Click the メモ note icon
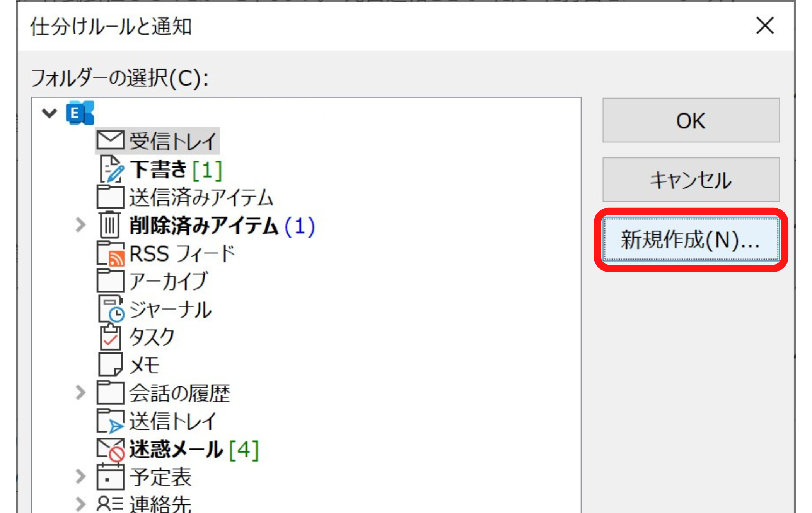 [x=111, y=364]
